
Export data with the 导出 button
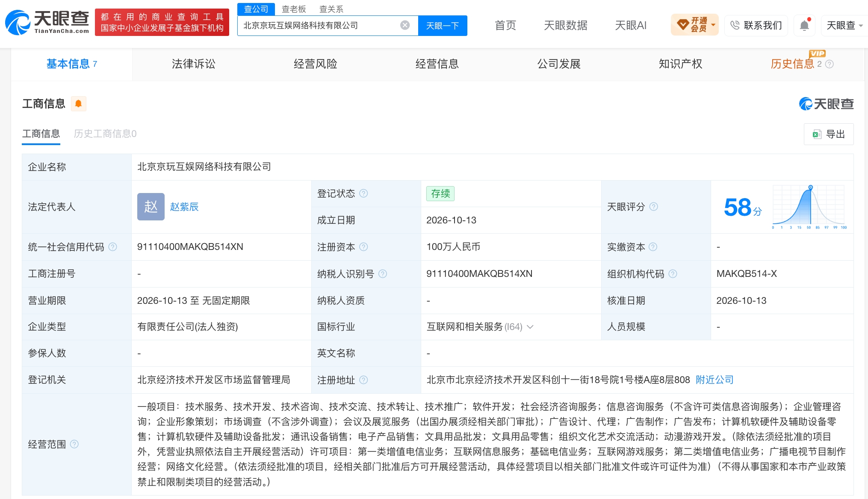tap(829, 134)
